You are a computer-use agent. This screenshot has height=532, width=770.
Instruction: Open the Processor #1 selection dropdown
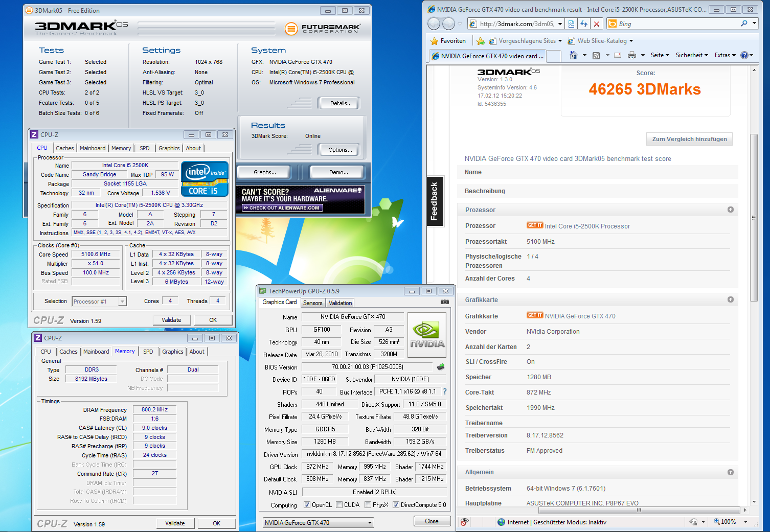tap(122, 302)
